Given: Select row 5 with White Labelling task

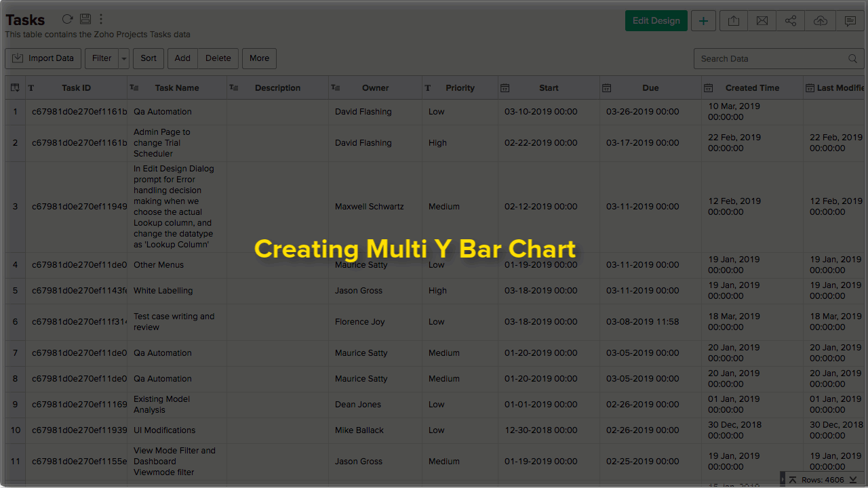Looking at the screenshot, I should (14, 290).
